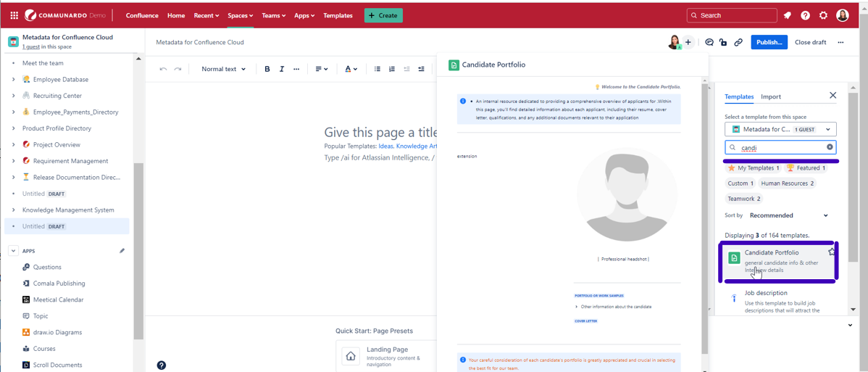Switch to the Import tab
Viewport: 868px width, 372px height.
[x=770, y=96]
